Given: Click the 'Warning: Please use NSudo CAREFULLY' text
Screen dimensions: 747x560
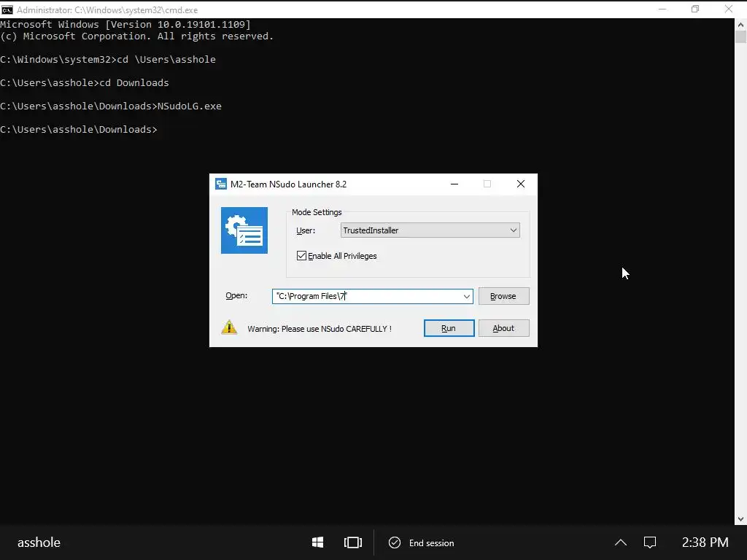Looking at the screenshot, I should [320, 329].
